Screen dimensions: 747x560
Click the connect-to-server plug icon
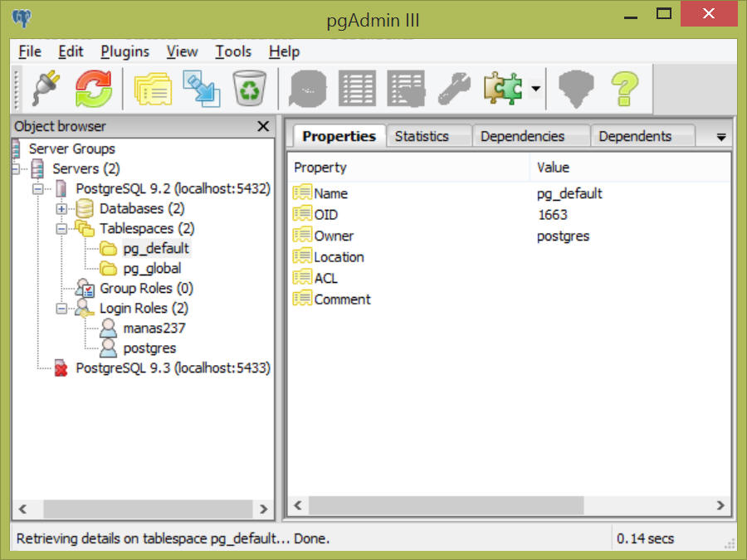coord(46,89)
